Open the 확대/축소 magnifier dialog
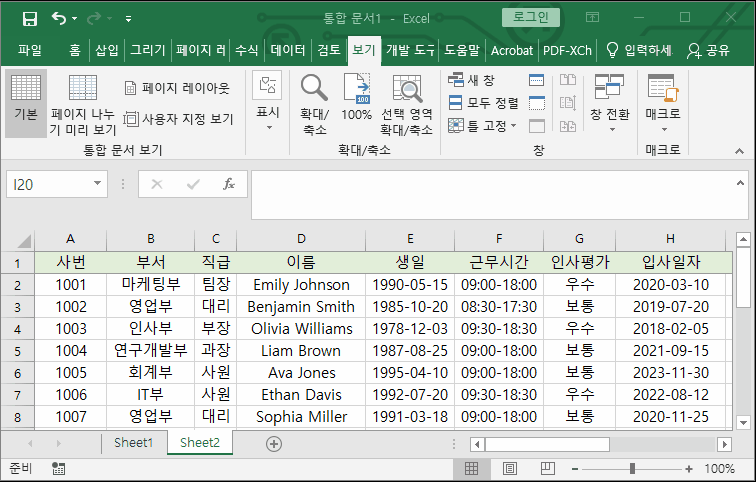 tap(314, 104)
